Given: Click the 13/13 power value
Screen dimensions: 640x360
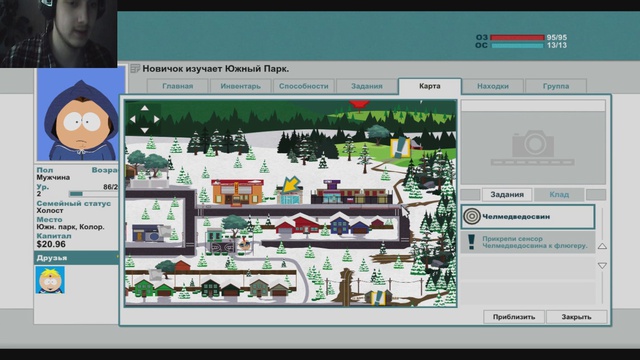Looking at the screenshot, I should (557, 45).
